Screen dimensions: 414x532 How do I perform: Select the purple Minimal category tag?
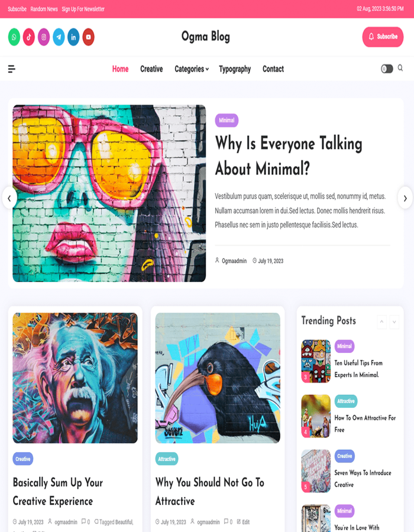tap(227, 120)
